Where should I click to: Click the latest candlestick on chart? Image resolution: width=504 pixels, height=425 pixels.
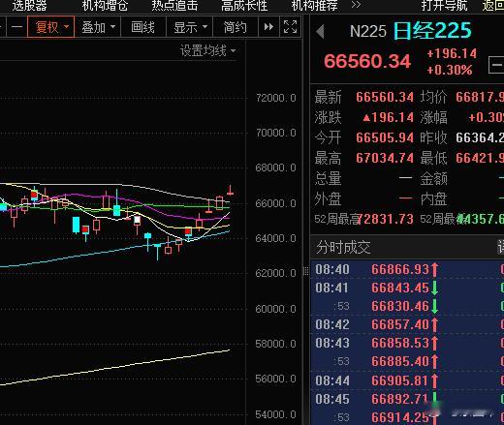pyautogui.click(x=230, y=191)
